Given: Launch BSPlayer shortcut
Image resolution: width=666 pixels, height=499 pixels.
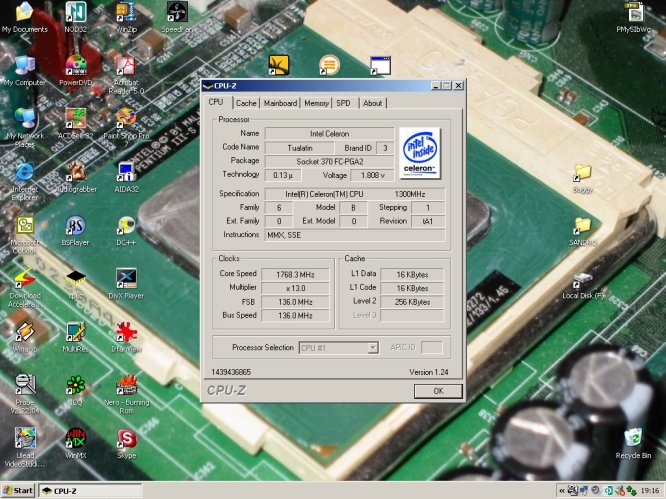Looking at the screenshot, I should 76,231.
